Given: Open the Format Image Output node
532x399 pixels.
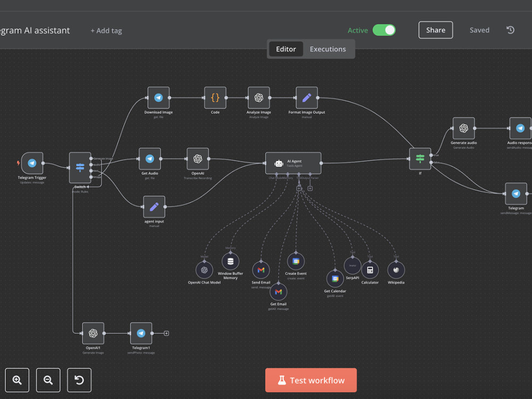Looking at the screenshot, I should 307,98.
